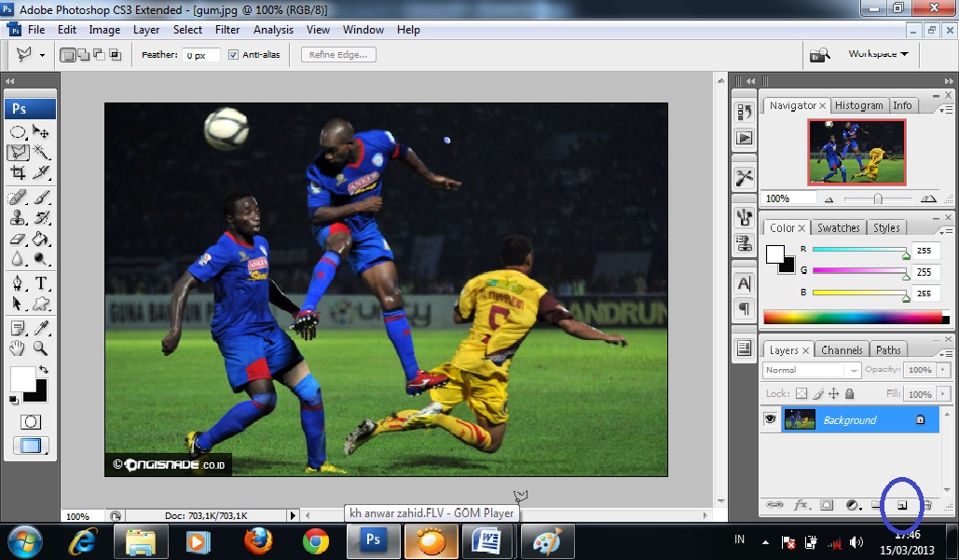Open the Navigator panel options menu
The width and height of the screenshot is (959, 560).
[946, 109]
